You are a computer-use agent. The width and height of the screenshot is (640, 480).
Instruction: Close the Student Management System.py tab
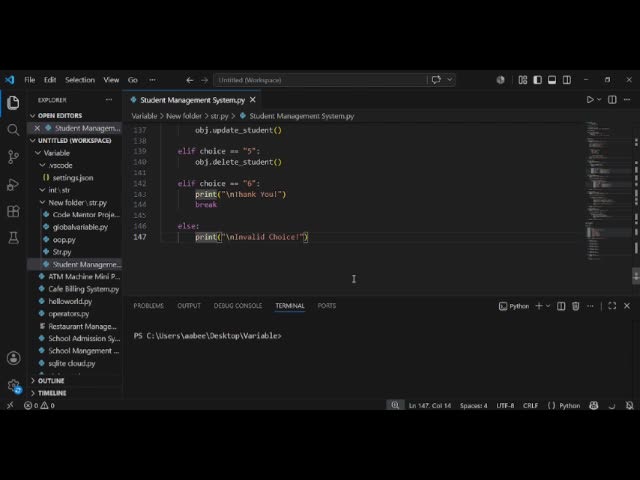click(253, 100)
